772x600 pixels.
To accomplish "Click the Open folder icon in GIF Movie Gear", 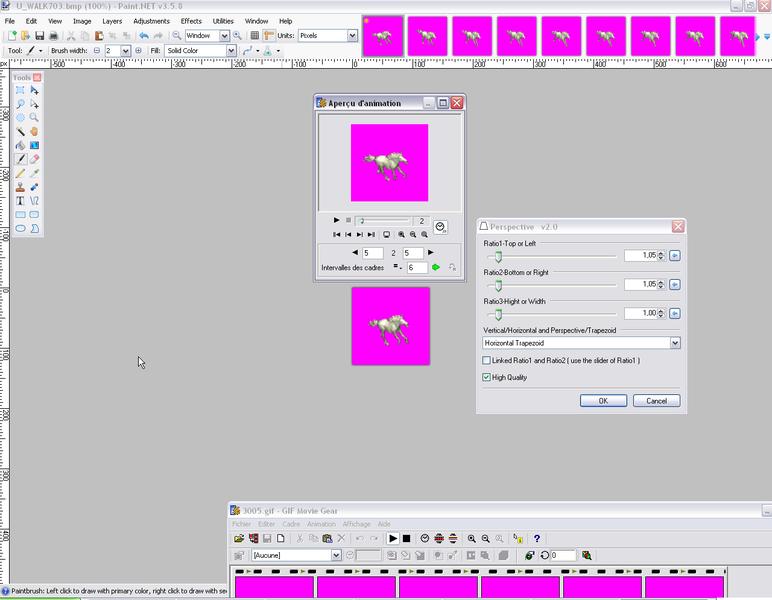I will (x=239, y=538).
